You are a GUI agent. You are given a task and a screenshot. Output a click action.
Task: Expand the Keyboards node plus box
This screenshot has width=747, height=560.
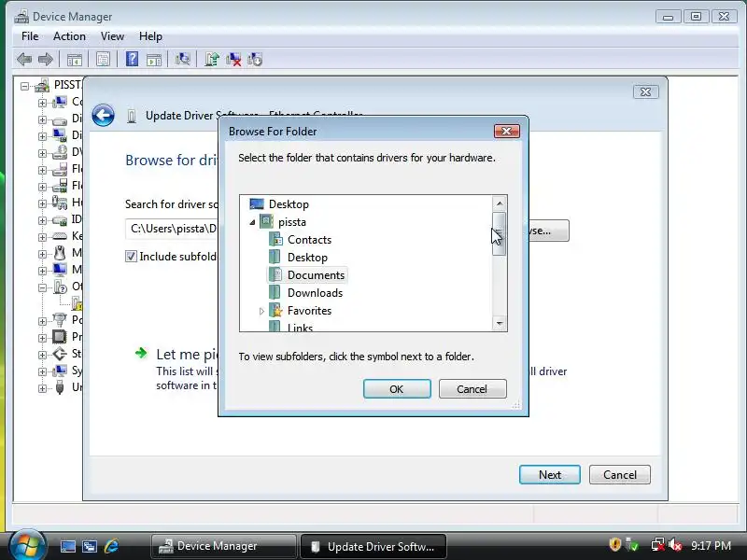42,237
